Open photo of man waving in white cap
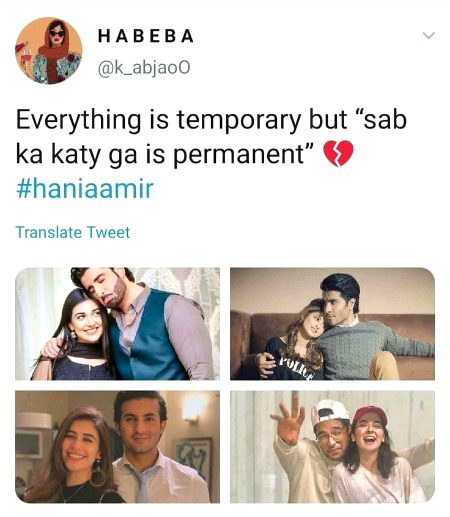This screenshot has width=450, height=517. (x=332, y=447)
